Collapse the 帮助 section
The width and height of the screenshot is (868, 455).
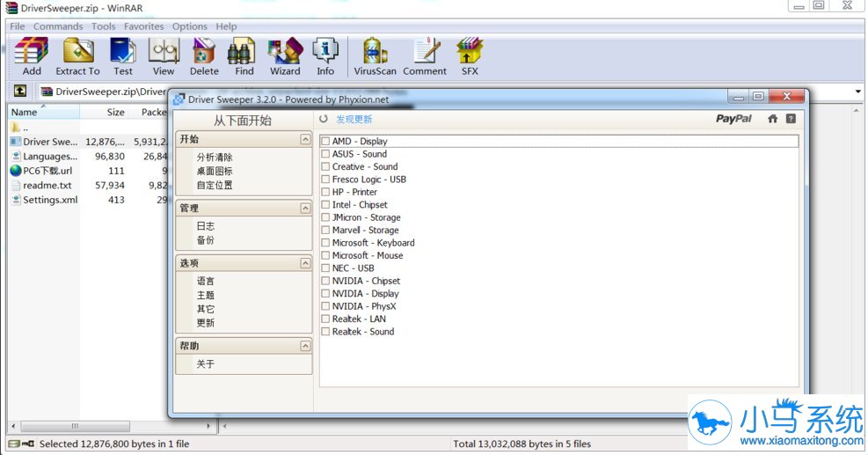[305, 346]
